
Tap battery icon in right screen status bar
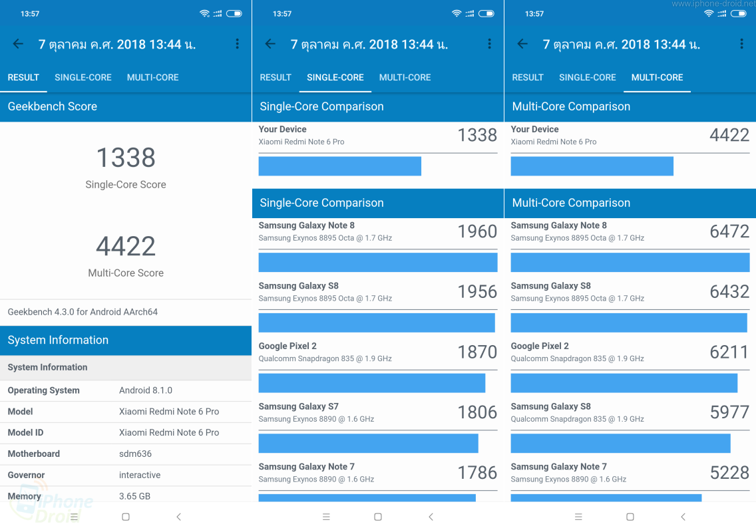click(739, 13)
